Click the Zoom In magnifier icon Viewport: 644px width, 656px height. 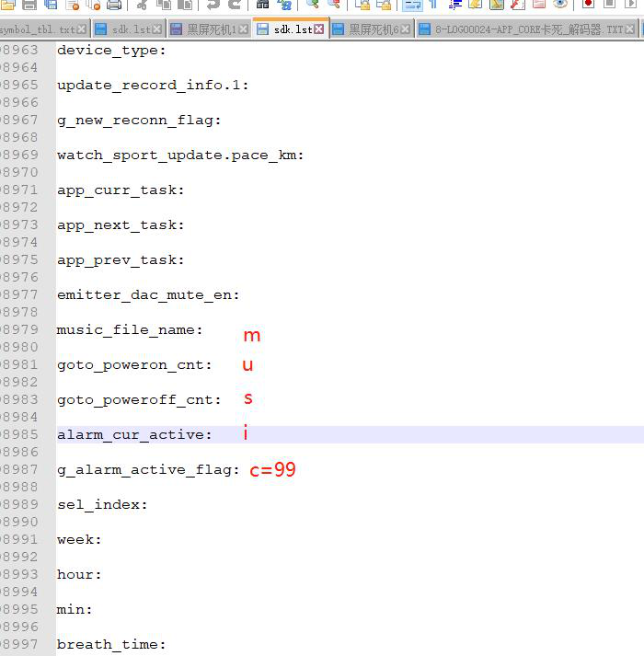pos(313,5)
